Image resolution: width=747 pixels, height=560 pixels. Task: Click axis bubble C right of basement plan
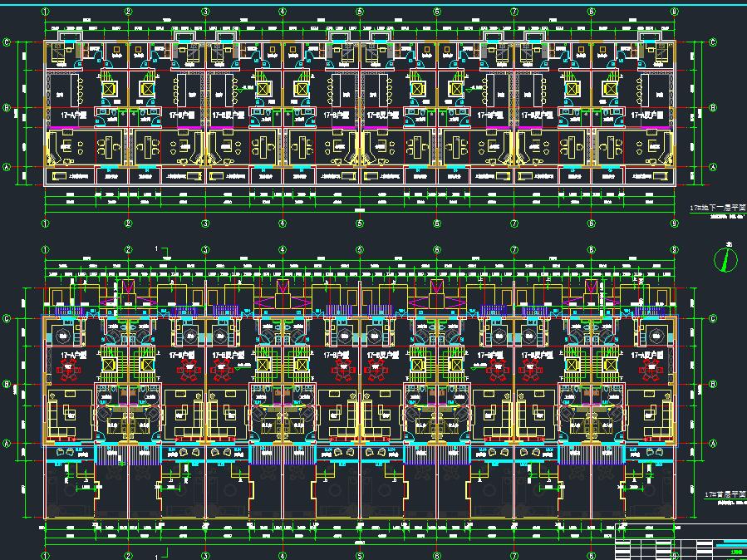coord(713,42)
